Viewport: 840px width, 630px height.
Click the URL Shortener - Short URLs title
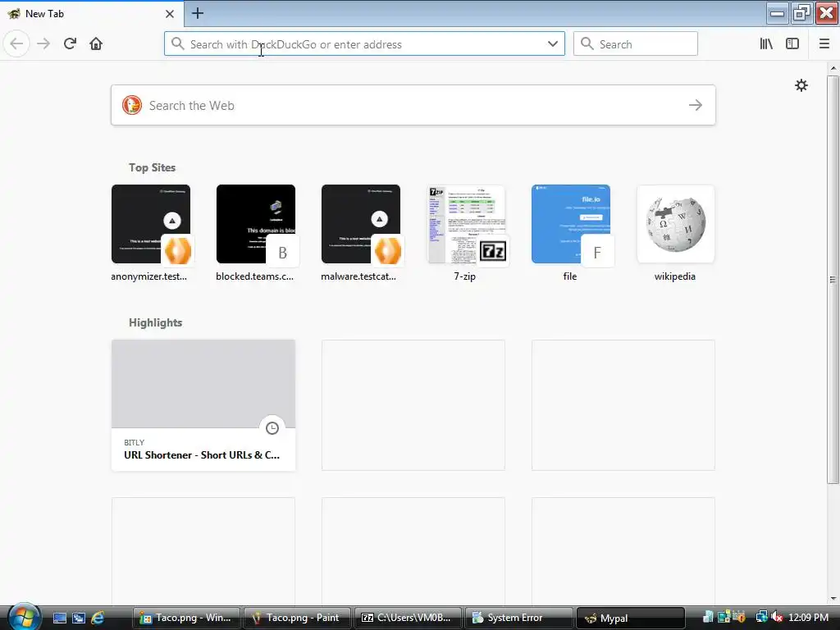coord(202,454)
